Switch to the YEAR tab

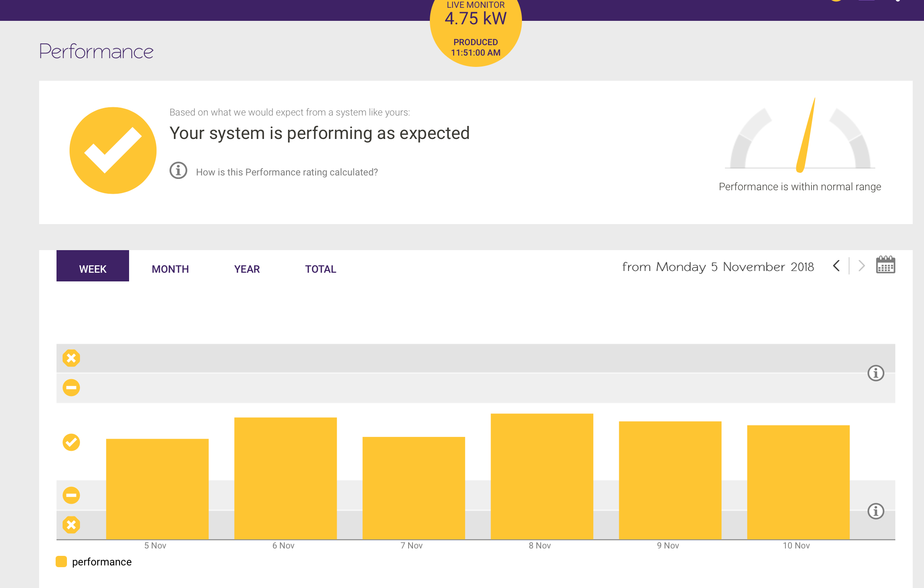(247, 269)
